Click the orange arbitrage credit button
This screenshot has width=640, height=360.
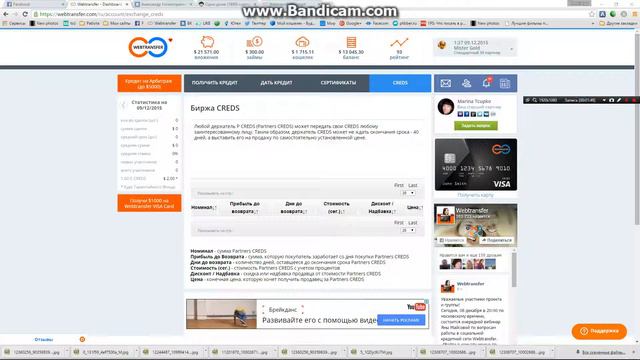coord(149,84)
